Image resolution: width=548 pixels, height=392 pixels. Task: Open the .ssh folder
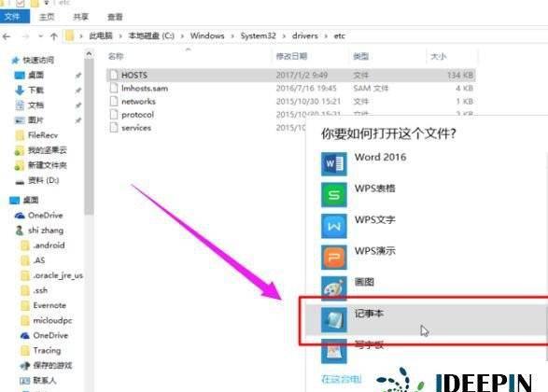coord(40,290)
